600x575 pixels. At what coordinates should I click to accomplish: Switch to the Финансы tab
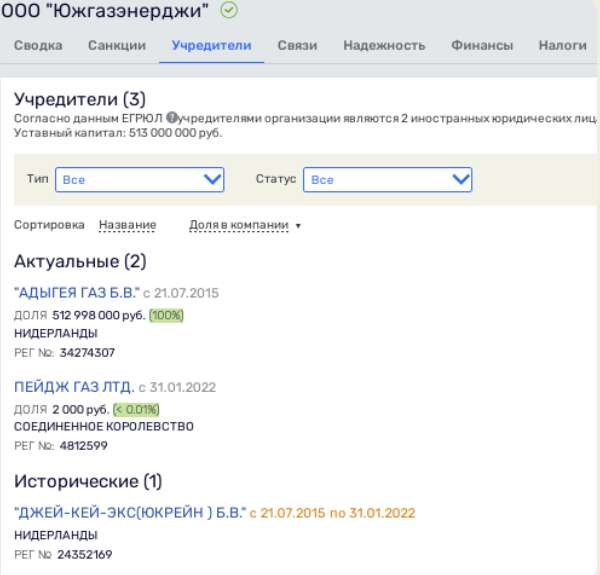point(482,46)
